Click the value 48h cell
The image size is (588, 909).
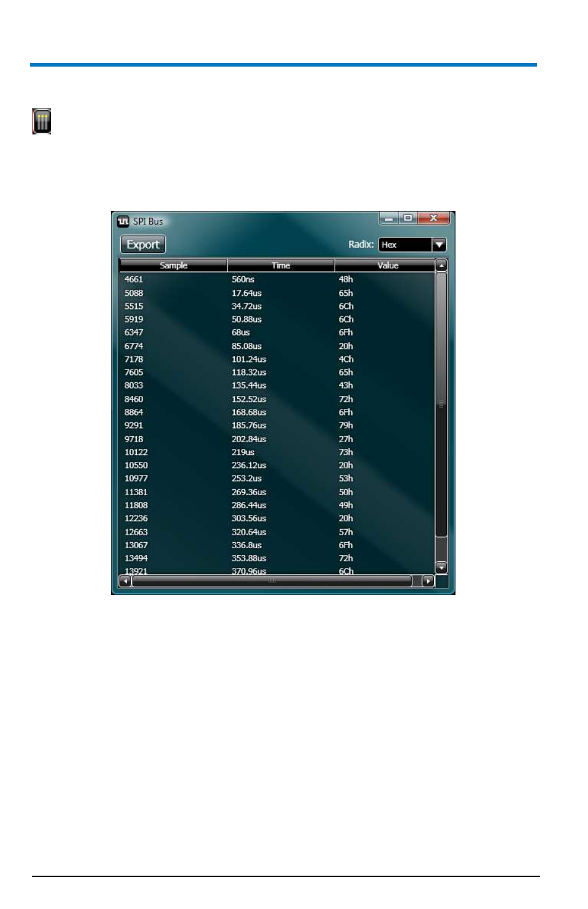(346, 279)
